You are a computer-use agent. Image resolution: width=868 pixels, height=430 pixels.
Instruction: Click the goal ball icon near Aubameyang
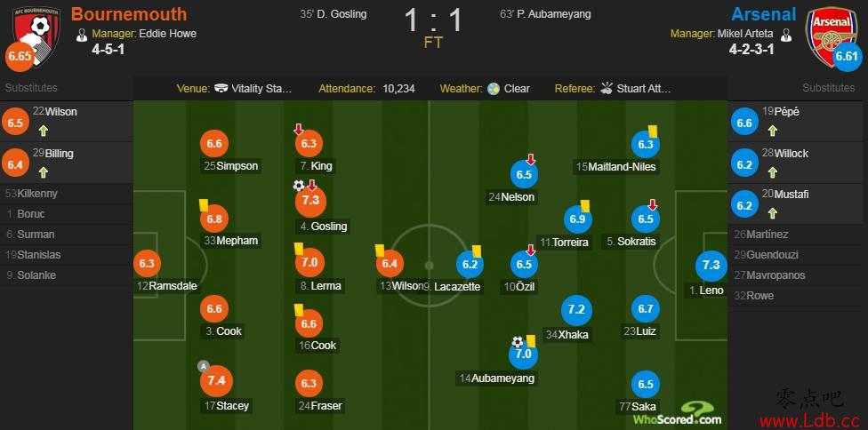pyautogui.click(x=517, y=342)
